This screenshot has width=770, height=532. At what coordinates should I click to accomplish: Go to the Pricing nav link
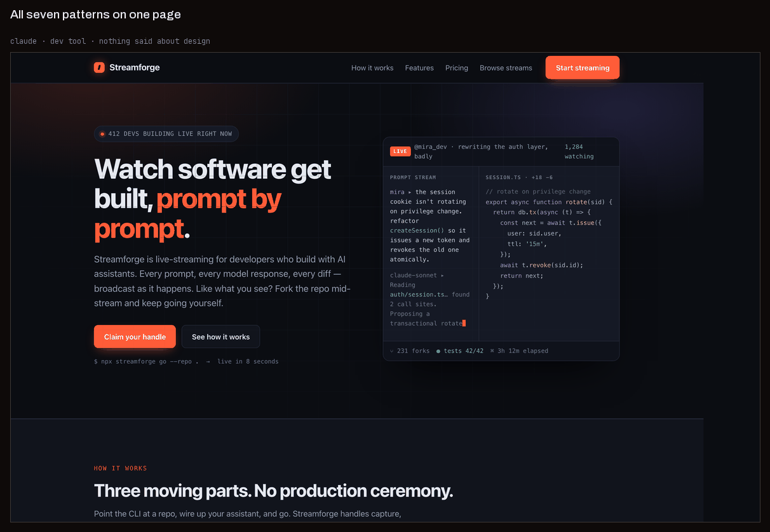tap(457, 68)
